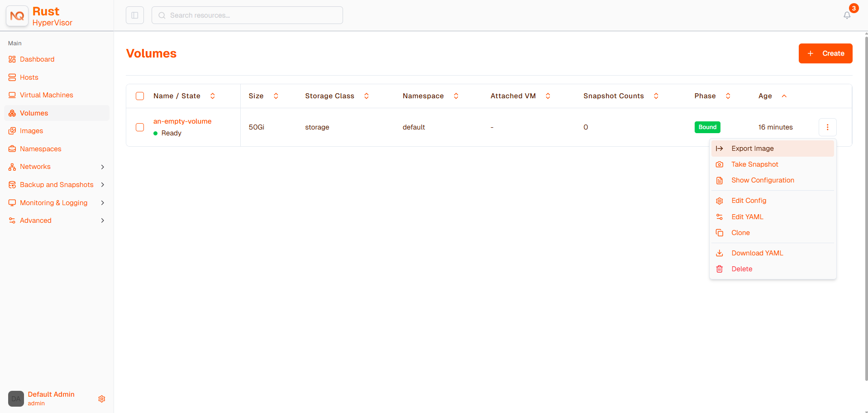Click the Virtual Machines laptop icon
Image resolution: width=868 pixels, height=413 pixels.
[12, 95]
